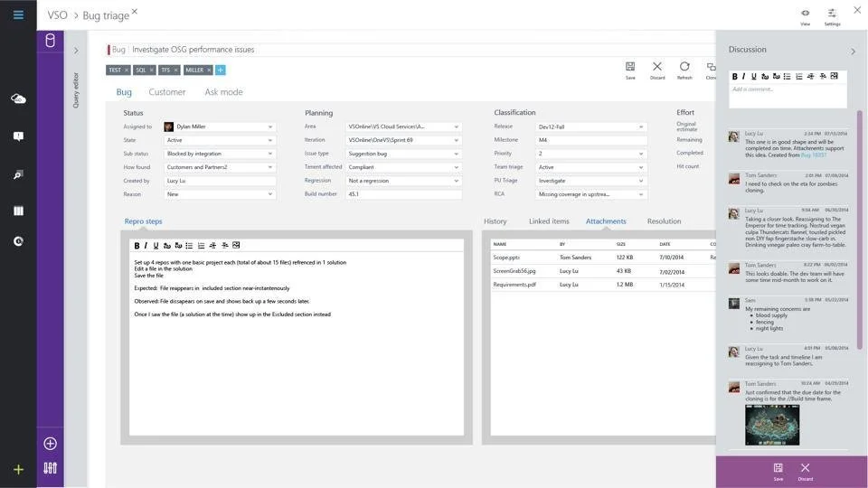Screen dimensions: 868x488
Task: Open Reason dropdown showing New
Action: pos(219,194)
